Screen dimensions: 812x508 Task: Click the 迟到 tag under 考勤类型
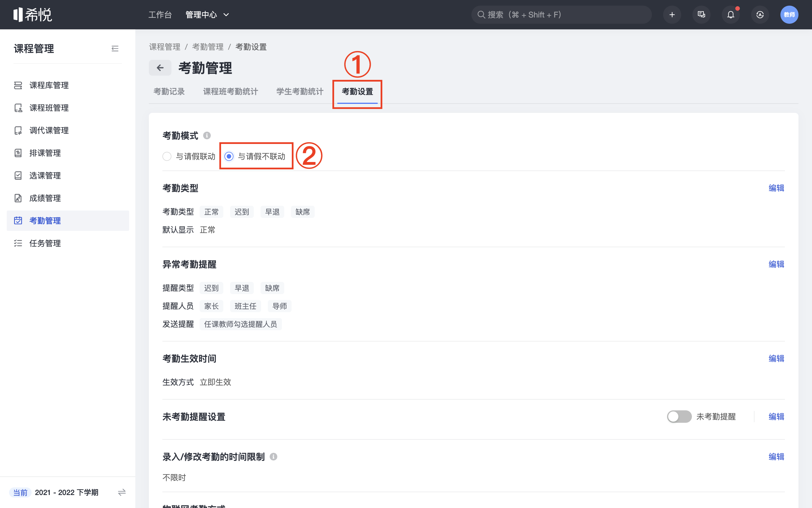point(242,212)
